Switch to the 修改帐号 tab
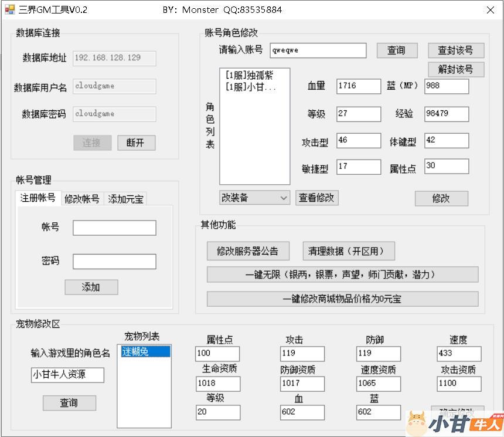 pos(82,199)
